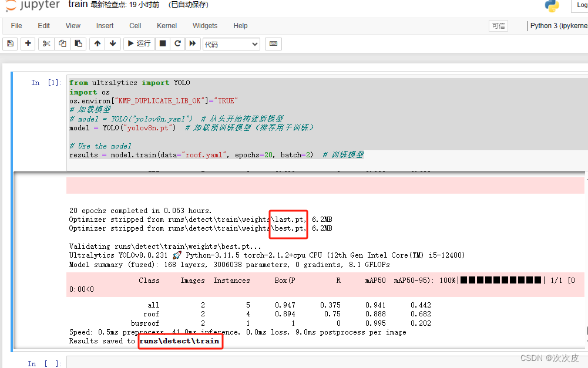Click inside the code cell editor
Screen dimensions: 588x368
(x=327, y=123)
